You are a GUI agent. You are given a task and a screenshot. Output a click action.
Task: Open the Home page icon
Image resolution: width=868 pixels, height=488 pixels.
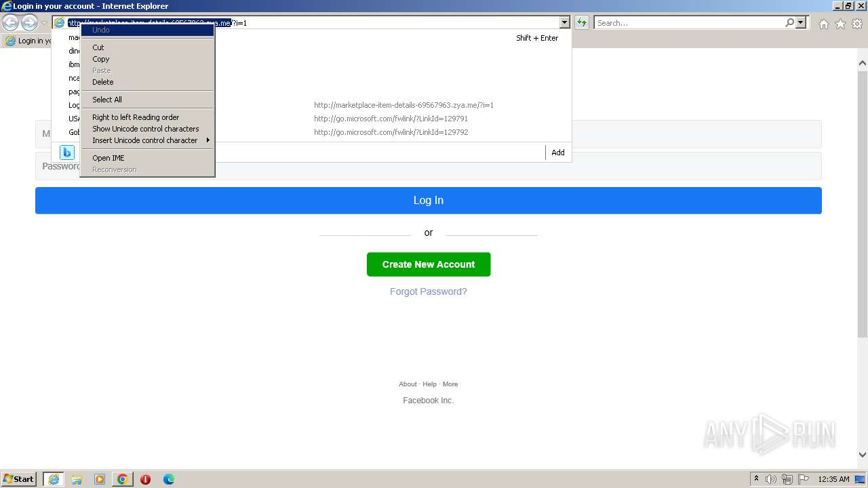pos(823,24)
